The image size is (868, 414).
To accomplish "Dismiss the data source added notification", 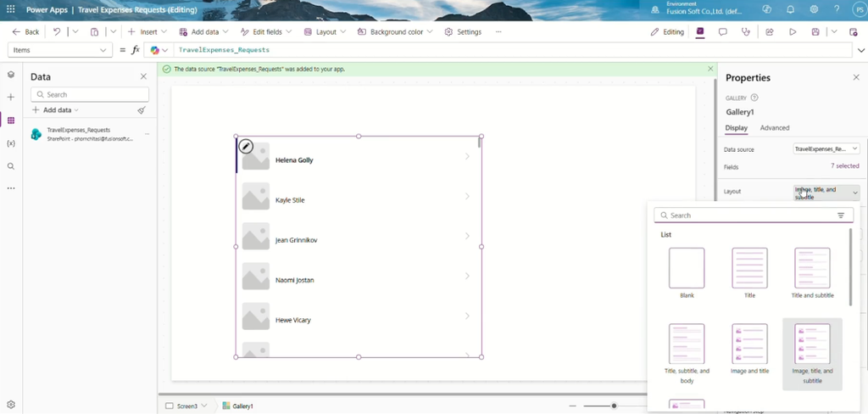I will pyautogui.click(x=710, y=69).
